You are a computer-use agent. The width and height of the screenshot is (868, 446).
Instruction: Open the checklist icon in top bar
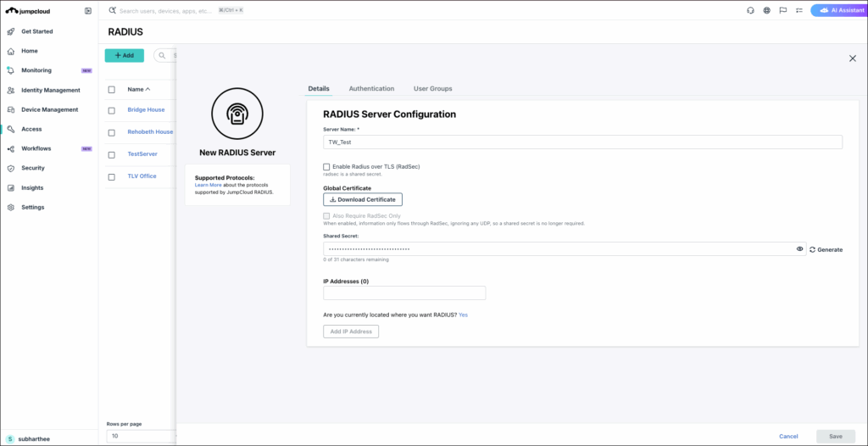tap(798, 10)
